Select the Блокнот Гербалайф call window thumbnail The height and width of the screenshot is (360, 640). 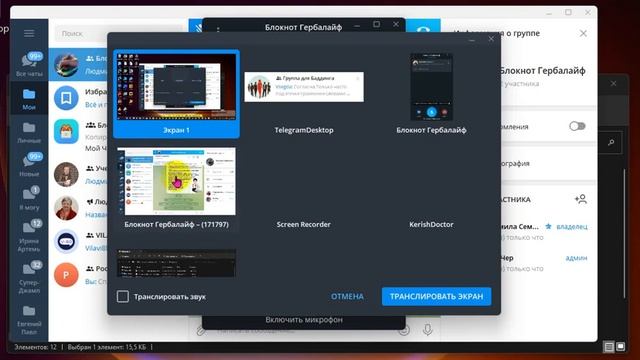click(431, 94)
